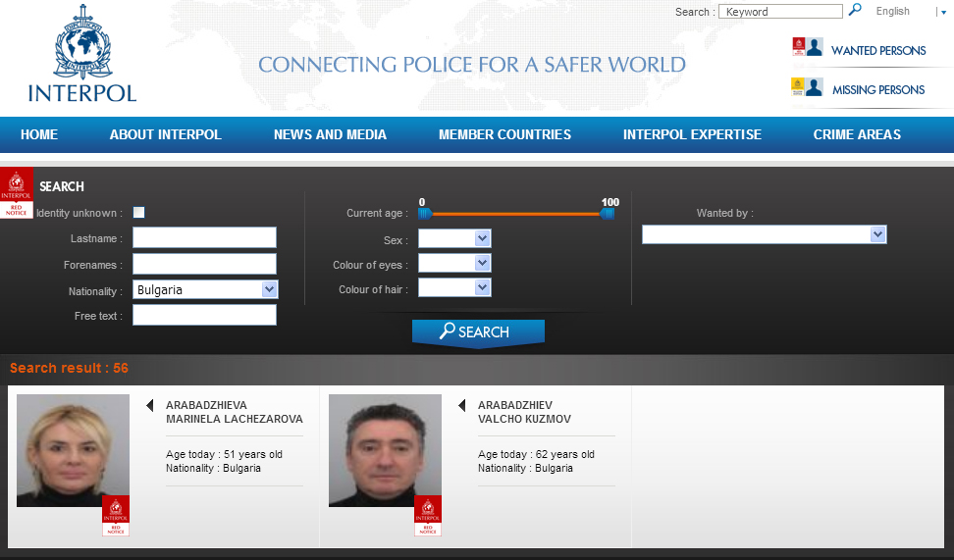954x560 pixels.
Task: Click the magnifier icon beside Keyword search
Action: point(855,10)
